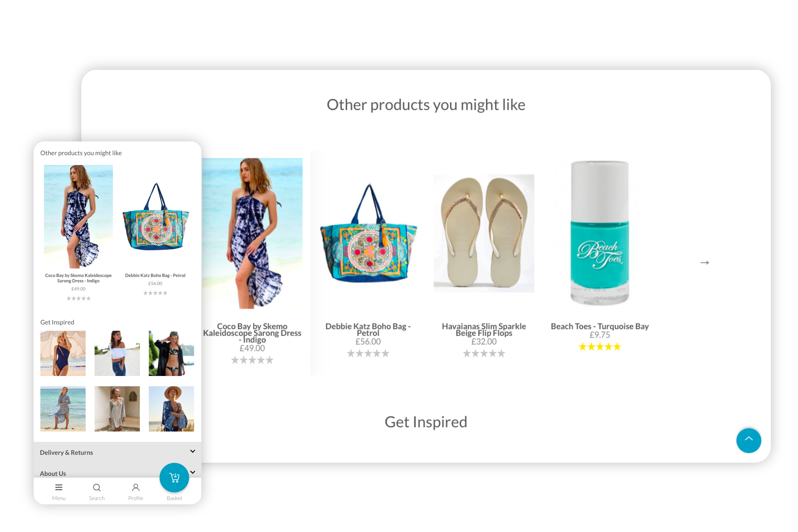Click the turquoise nail polish bottle image
798x532 pixels.
[x=599, y=233]
